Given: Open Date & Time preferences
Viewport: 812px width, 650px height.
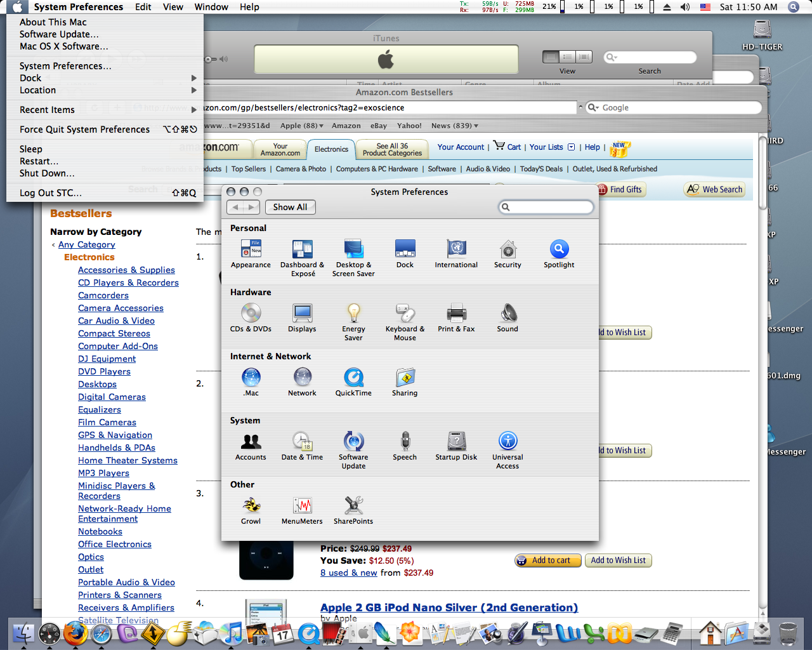Looking at the screenshot, I should 302,446.
